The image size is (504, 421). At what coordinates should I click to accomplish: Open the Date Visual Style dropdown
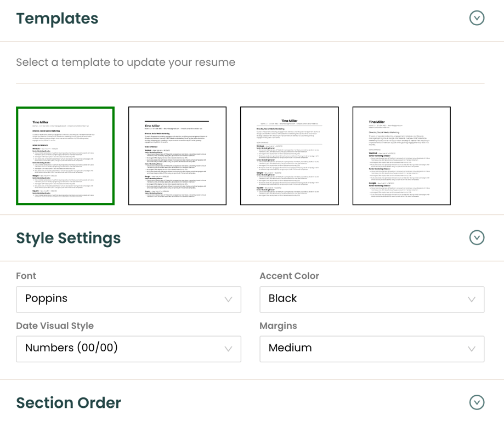tap(128, 349)
